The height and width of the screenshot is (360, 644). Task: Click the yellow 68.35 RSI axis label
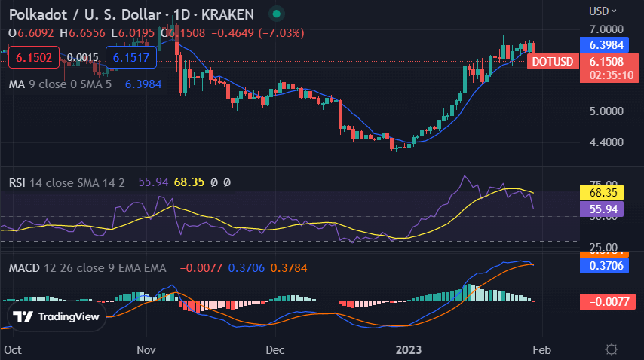pos(602,192)
